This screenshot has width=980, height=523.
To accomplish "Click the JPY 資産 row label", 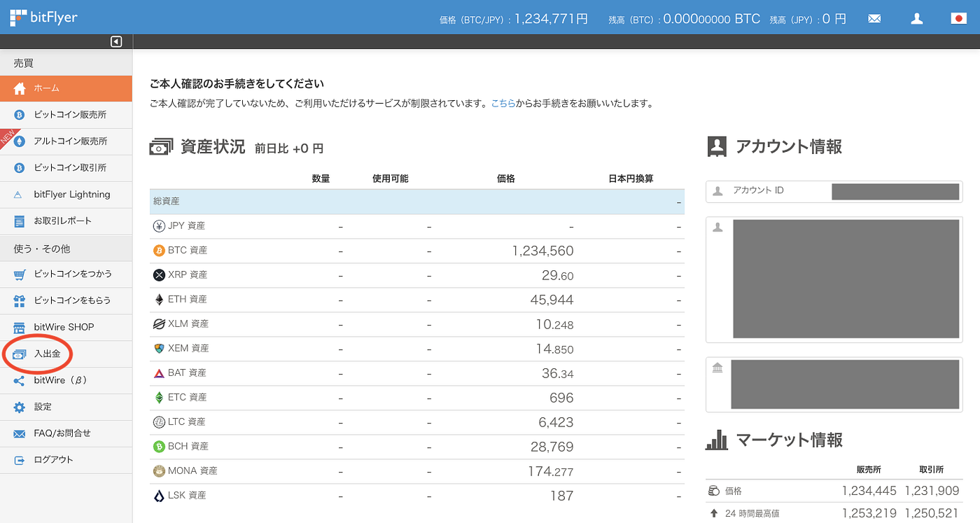I will click(x=186, y=226).
